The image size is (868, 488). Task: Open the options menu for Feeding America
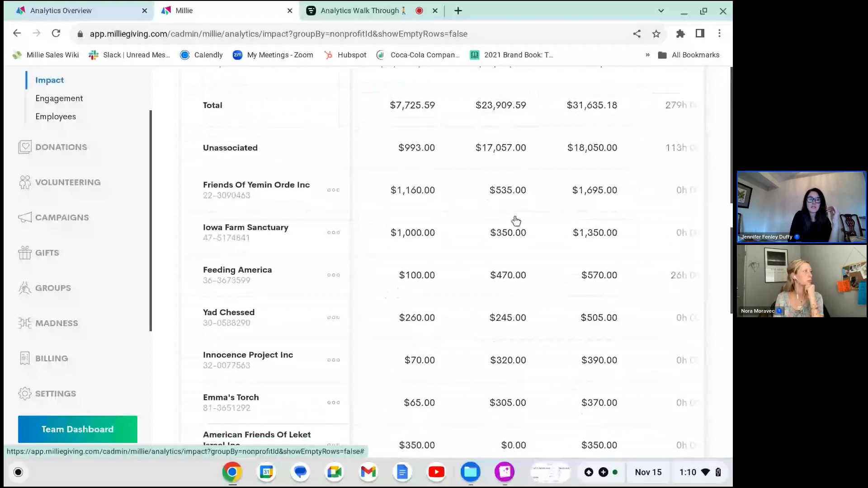tap(334, 275)
